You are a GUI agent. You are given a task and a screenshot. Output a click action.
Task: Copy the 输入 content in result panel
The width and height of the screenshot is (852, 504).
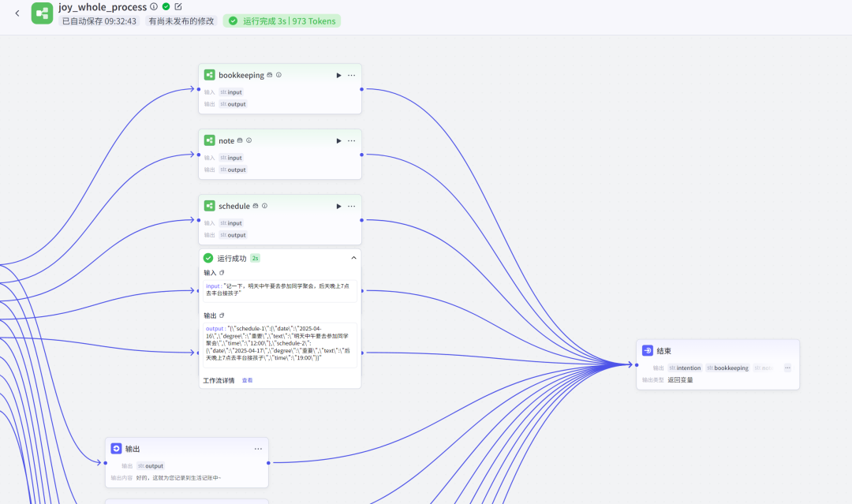pyautogui.click(x=222, y=273)
